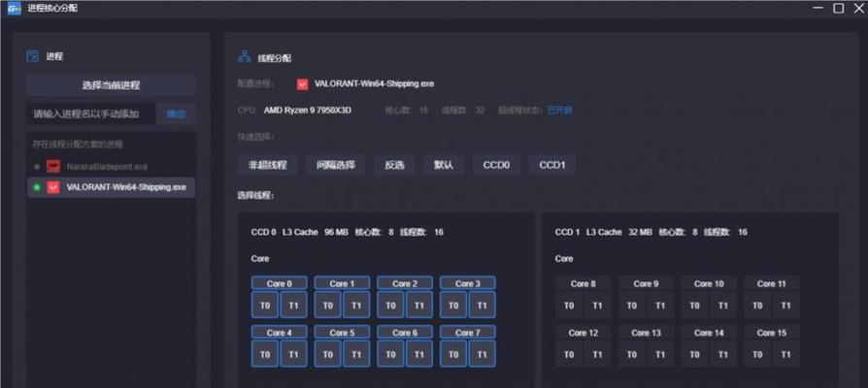Maximize the 进程核心分配 window

(839, 9)
